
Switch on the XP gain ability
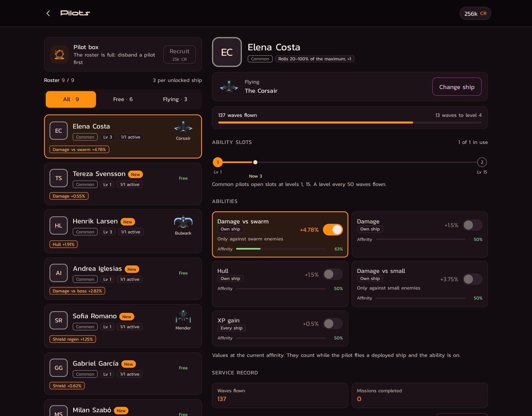[x=333, y=324]
